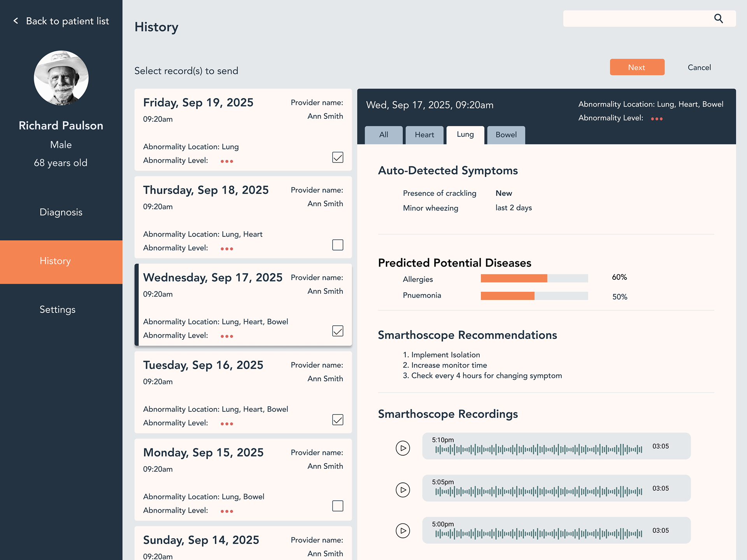Click the back arrow chevron icon
Screen dimensions: 747x560
(x=16, y=21)
